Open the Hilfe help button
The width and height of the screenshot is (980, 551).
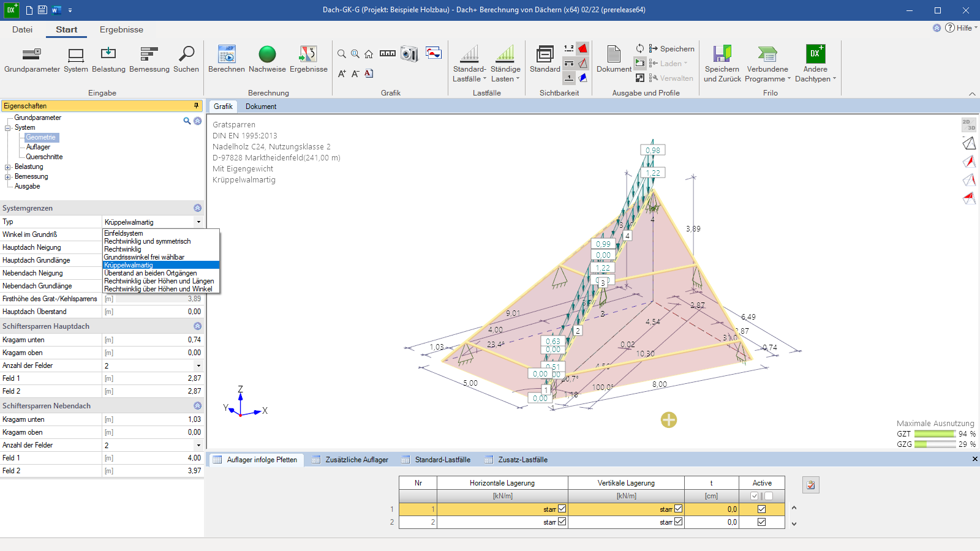[x=960, y=28]
